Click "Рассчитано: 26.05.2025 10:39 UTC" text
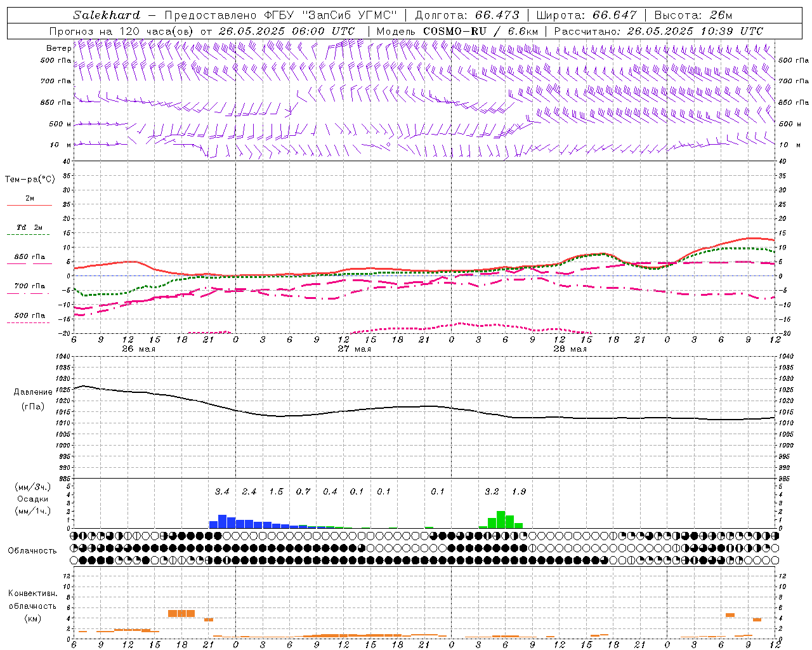The width and height of the screenshot is (812, 650). pyautogui.click(x=658, y=31)
